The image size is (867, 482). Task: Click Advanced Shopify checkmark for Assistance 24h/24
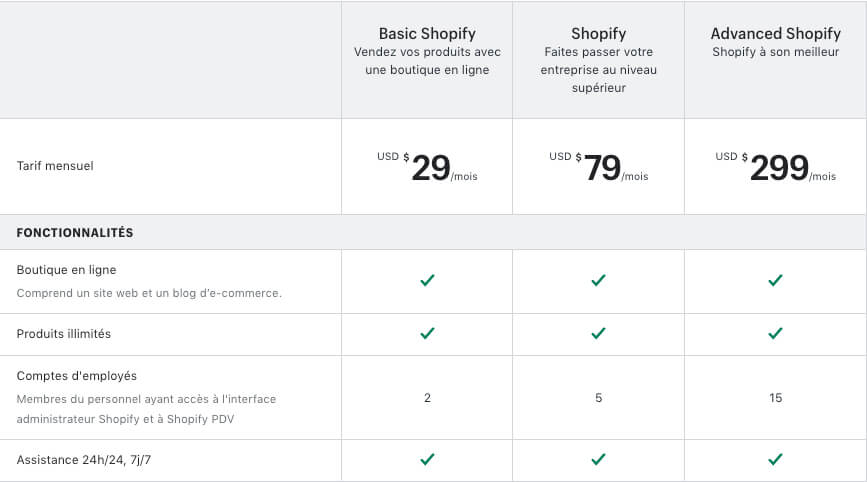pos(775,459)
